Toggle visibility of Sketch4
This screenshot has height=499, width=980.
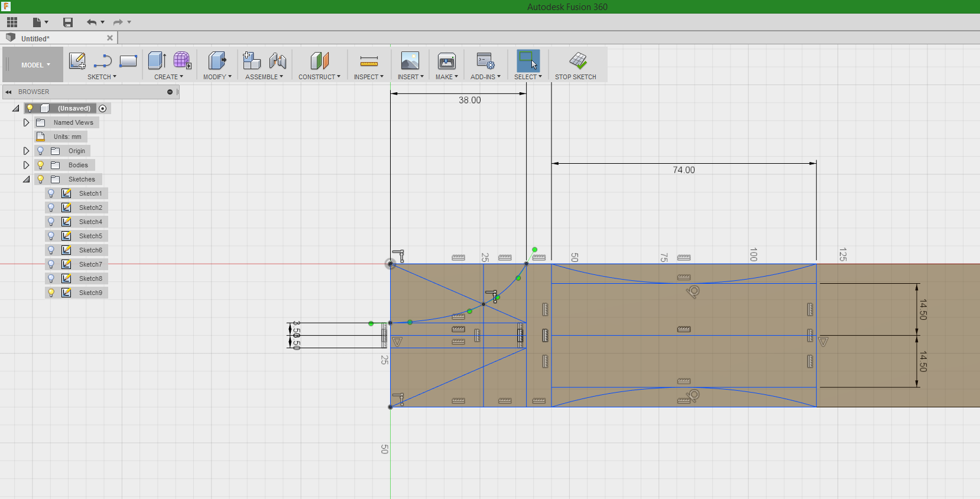[51, 222]
